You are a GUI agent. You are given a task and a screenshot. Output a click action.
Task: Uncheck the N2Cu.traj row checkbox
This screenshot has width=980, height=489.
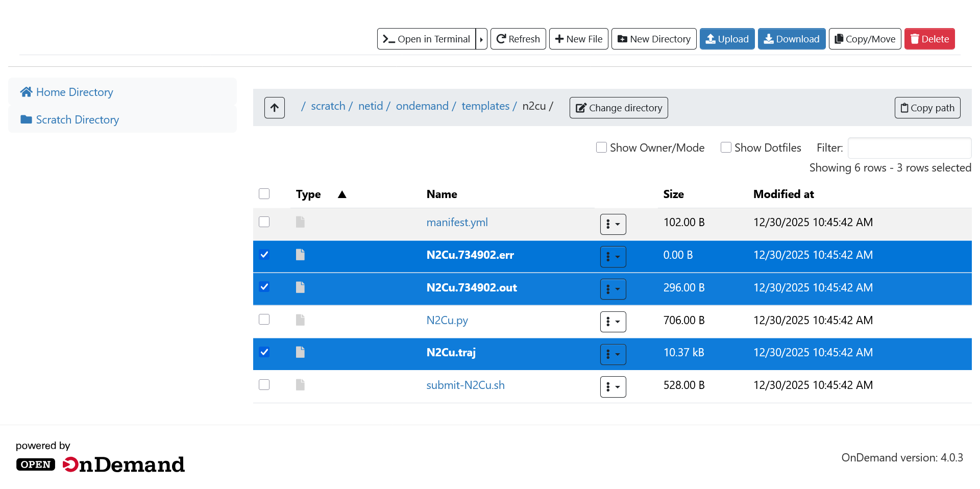pos(264,352)
